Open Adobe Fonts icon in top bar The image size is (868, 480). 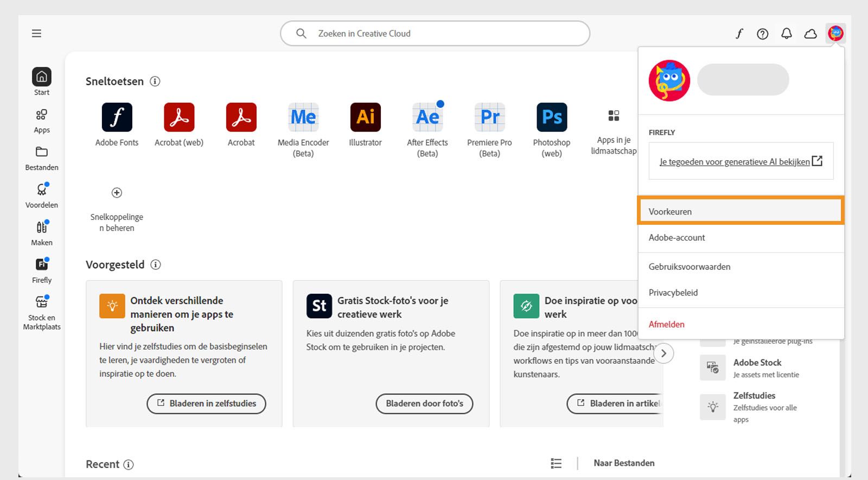[x=739, y=34]
